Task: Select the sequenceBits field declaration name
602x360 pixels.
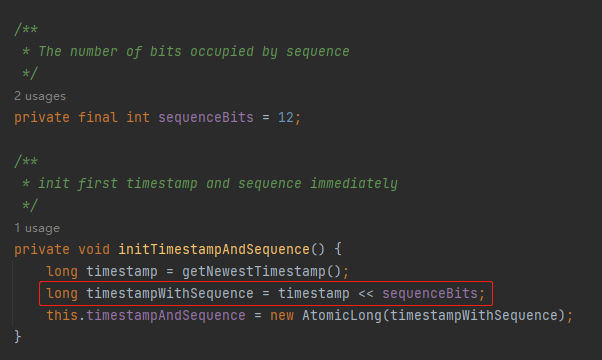Action: point(206,117)
